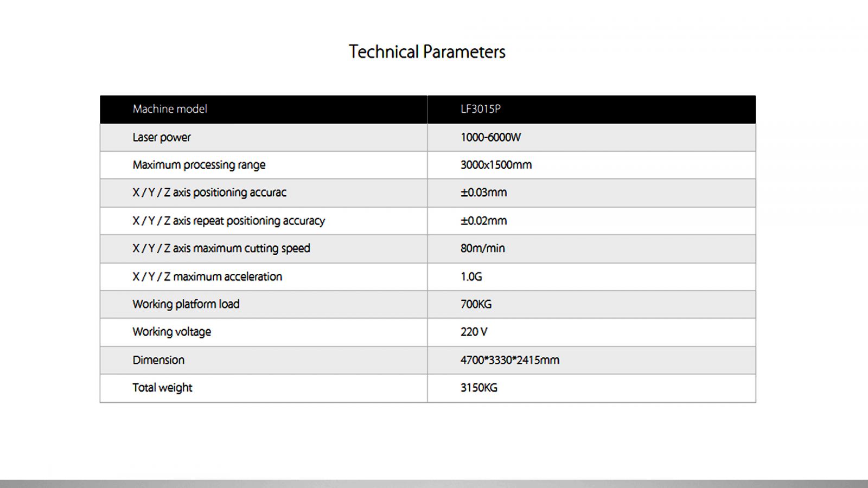This screenshot has width=868, height=488.
Task: Click the 4700*3330*2415mm dimension value
Action: [509, 360]
